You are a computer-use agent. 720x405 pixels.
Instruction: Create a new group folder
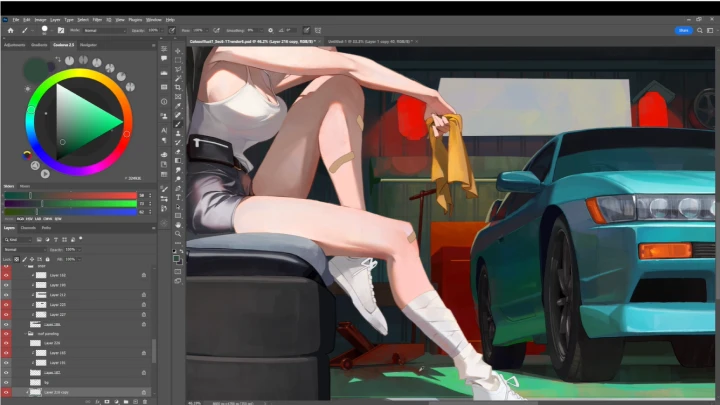(126, 401)
